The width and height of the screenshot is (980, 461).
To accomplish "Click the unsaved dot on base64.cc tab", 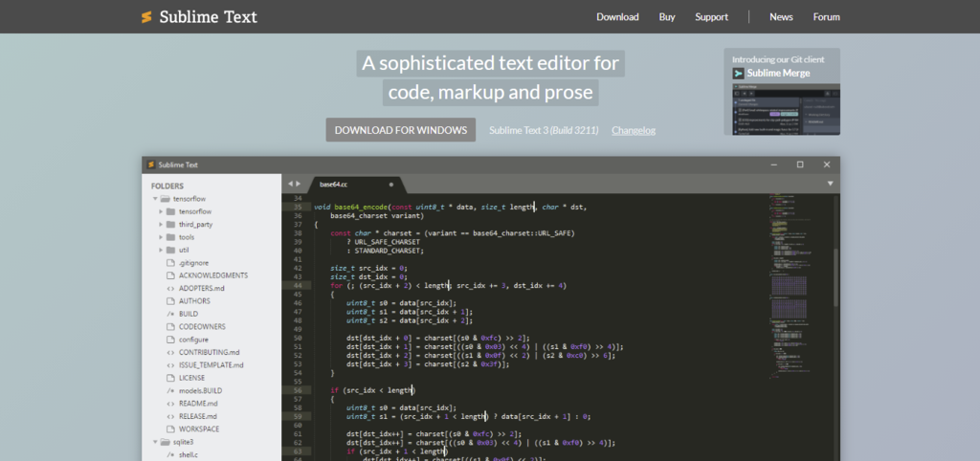I will [390, 184].
